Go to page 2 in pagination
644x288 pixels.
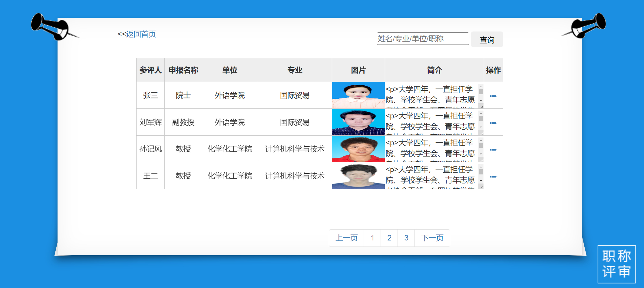click(x=389, y=238)
